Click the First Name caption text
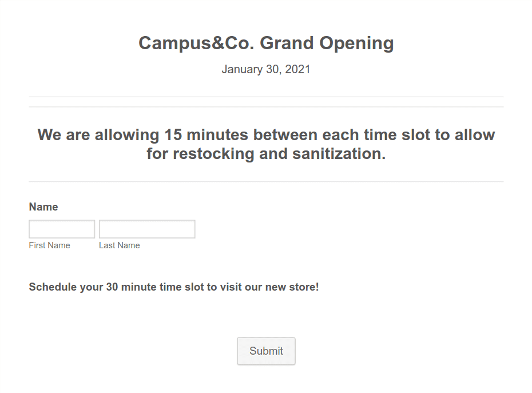The image size is (532, 393). click(x=49, y=245)
